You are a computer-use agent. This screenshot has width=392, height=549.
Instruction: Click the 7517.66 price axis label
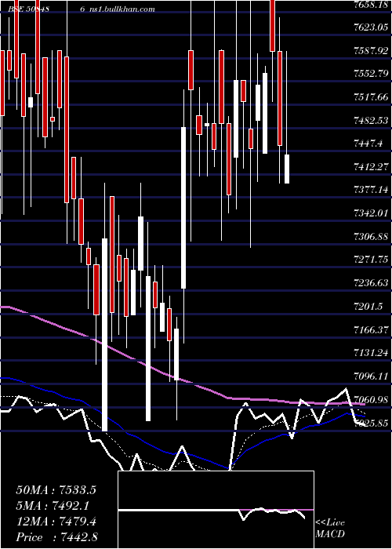click(x=372, y=97)
